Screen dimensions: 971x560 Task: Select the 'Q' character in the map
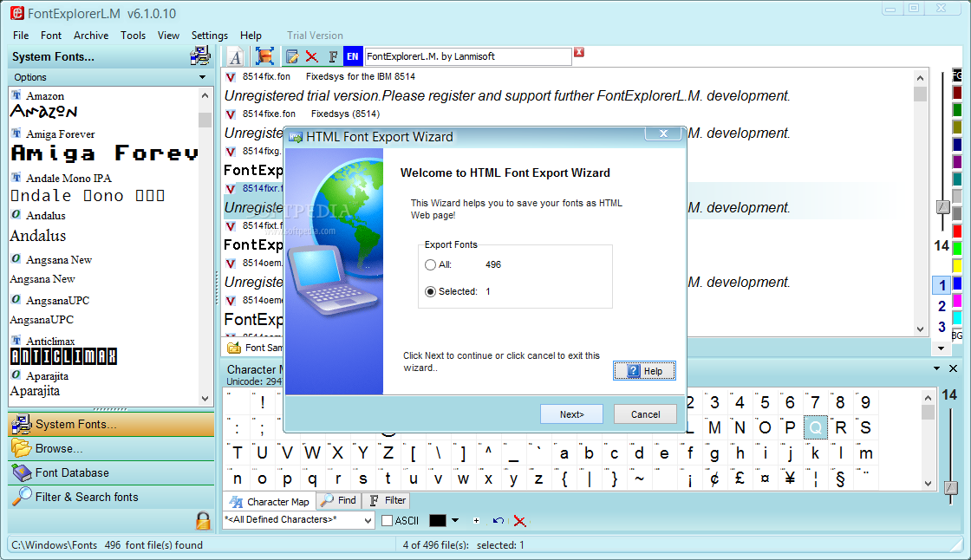[816, 427]
